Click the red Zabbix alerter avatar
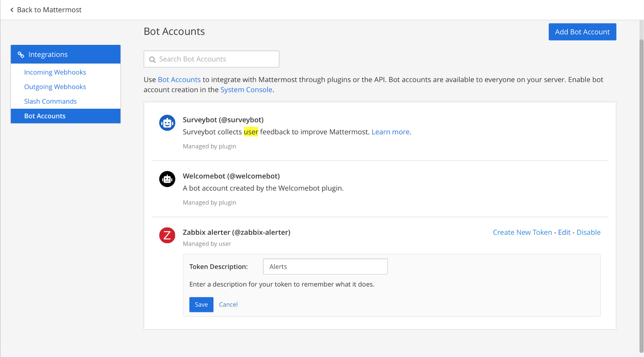The image size is (644, 357). pos(167,235)
